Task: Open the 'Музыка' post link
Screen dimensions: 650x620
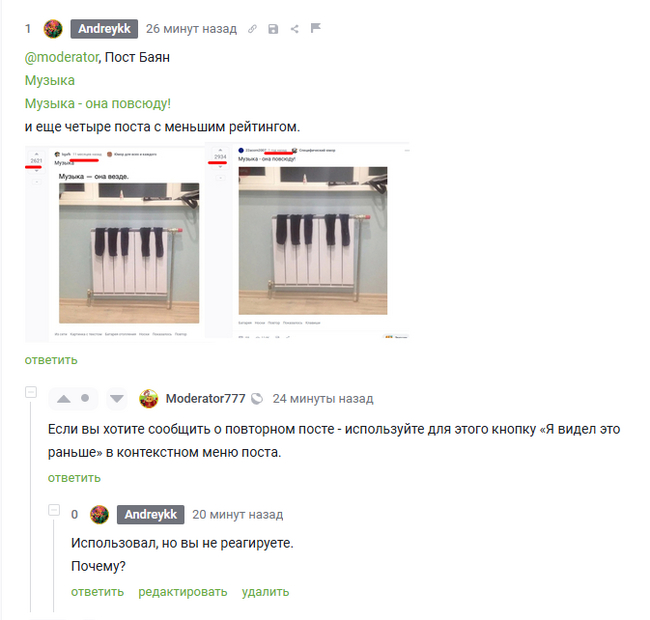Action: click(x=50, y=80)
